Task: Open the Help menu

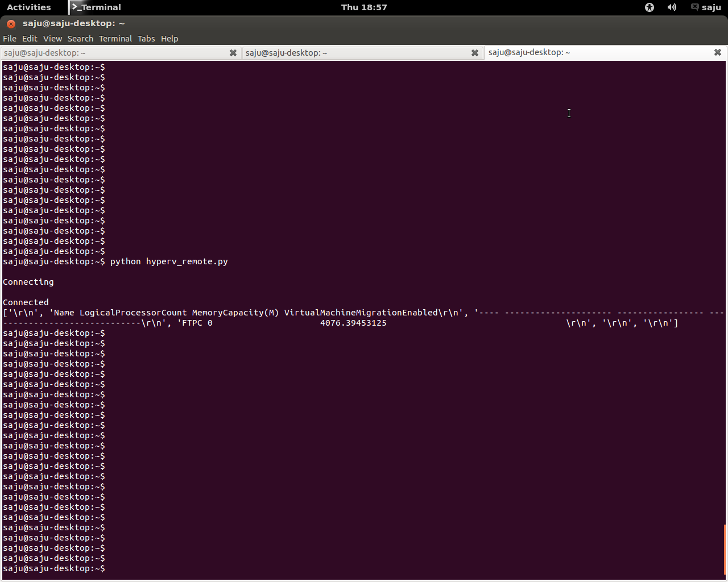Action: tap(169, 38)
